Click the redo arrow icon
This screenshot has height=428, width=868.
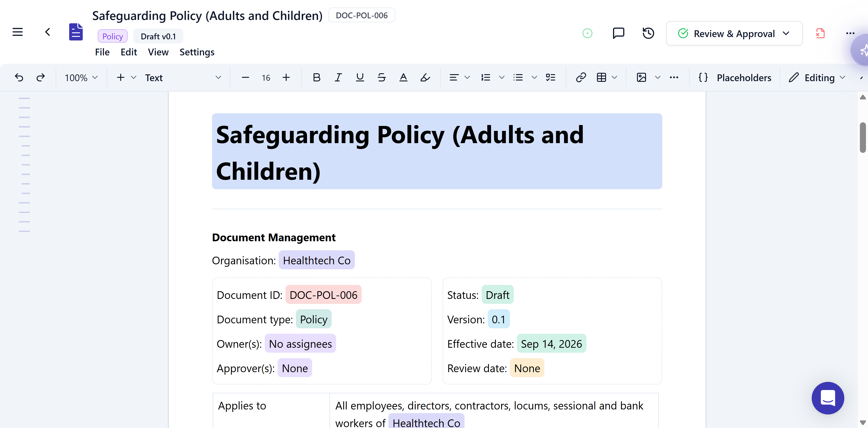40,78
